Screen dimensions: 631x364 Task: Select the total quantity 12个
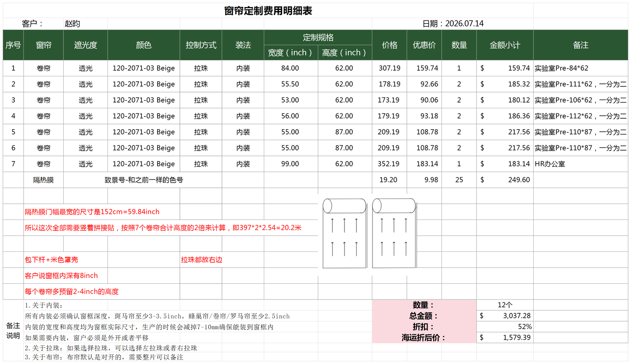click(505, 305)
